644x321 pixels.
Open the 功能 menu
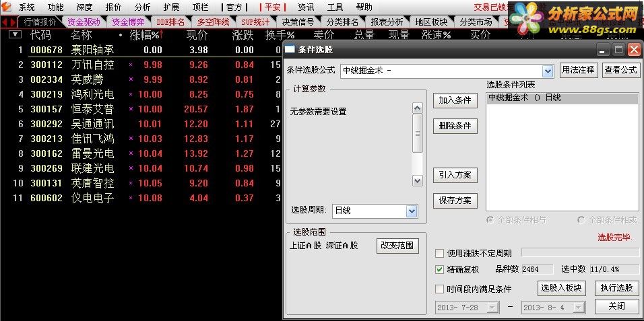(x=55, y=7)
